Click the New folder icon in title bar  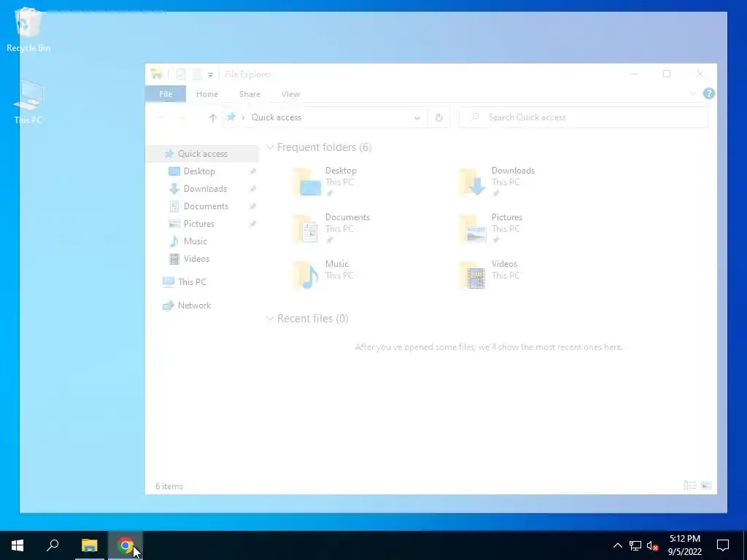197,74
